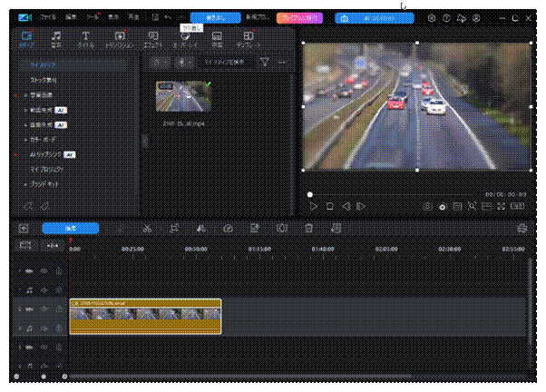The image size is (546, 392).
Task: Open the オーバーレイ room tab
Action: (185, 39)
